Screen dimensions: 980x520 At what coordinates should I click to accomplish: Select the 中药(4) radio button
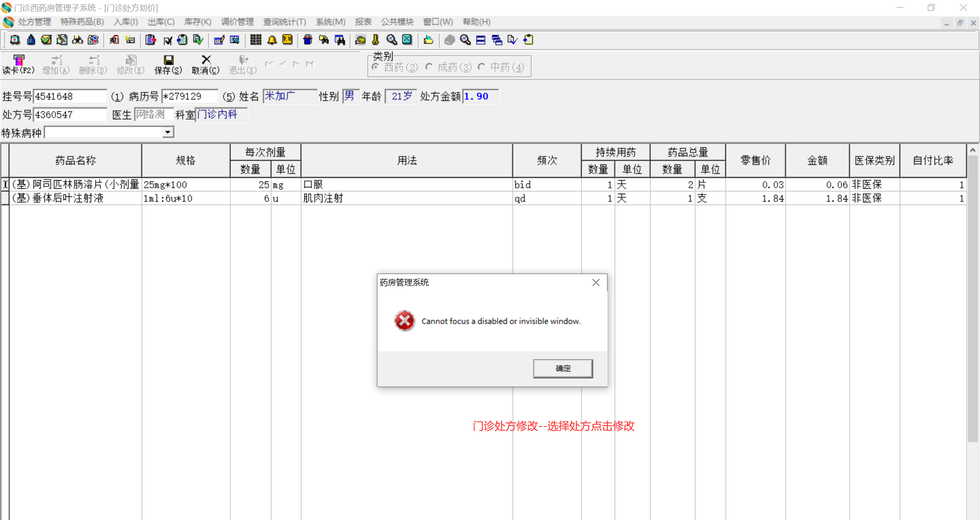click(x=482, y=67)
